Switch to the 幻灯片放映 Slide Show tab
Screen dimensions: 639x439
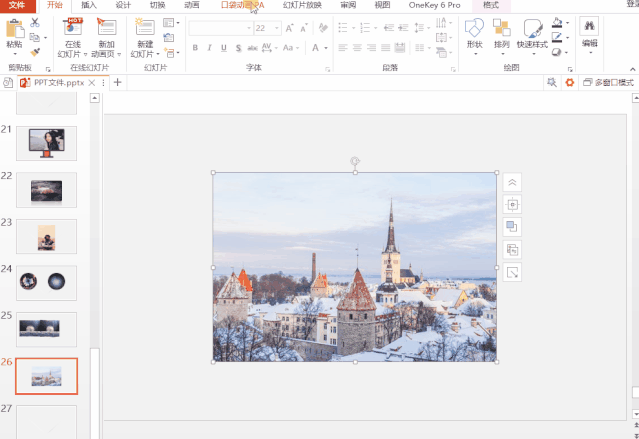tap(302, 5)
